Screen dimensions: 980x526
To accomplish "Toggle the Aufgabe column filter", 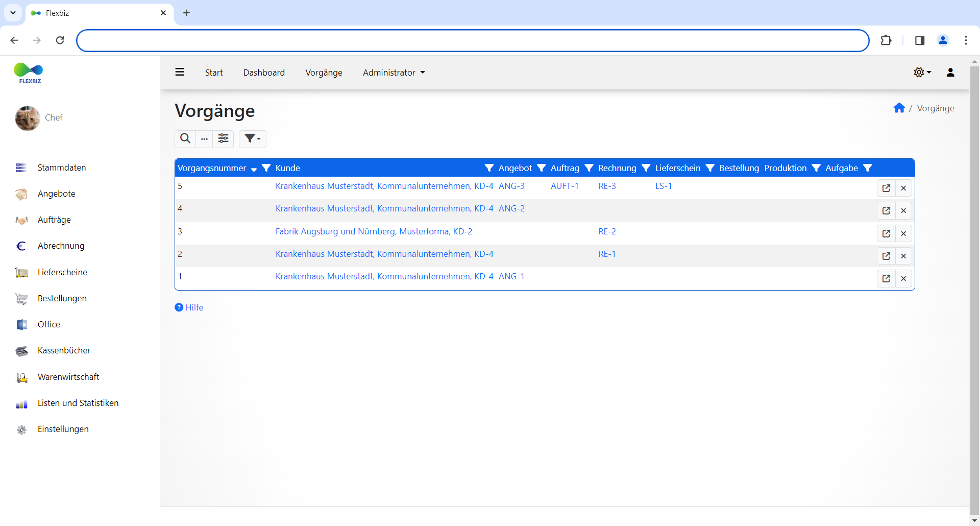I will tap(867, 168).
